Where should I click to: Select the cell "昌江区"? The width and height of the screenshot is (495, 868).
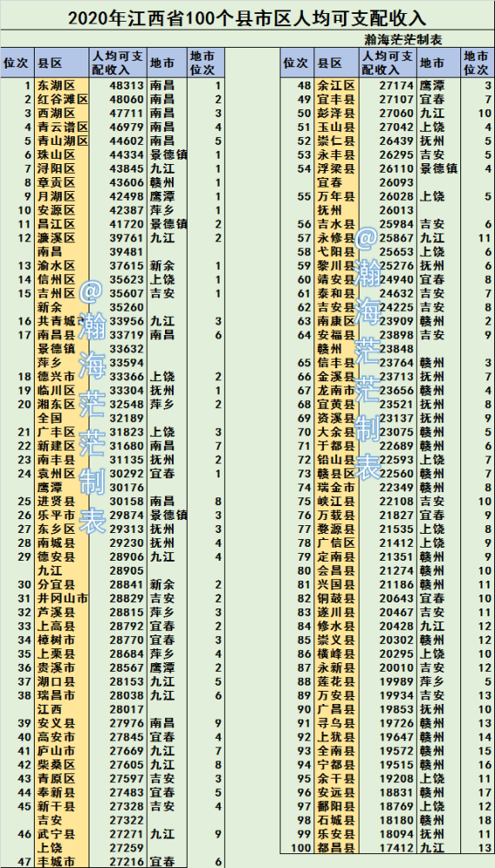tap(56, 224)
